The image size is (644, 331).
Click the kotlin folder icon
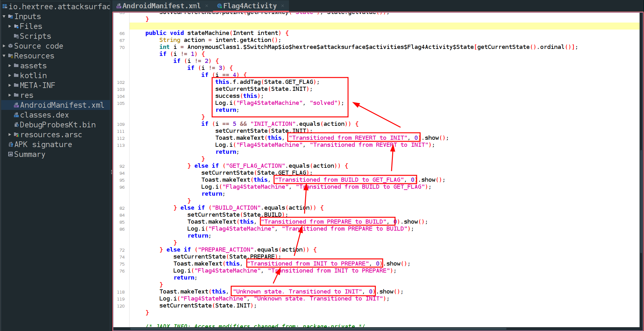17,75
